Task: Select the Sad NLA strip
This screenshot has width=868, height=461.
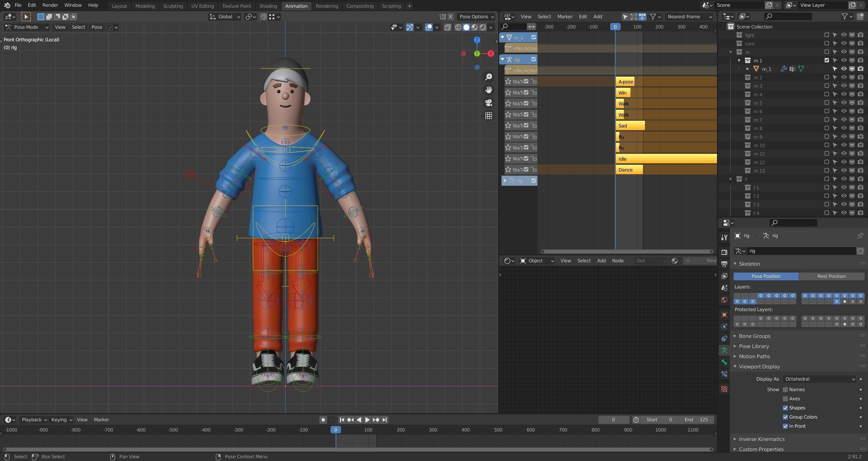Action: point(630,125)
